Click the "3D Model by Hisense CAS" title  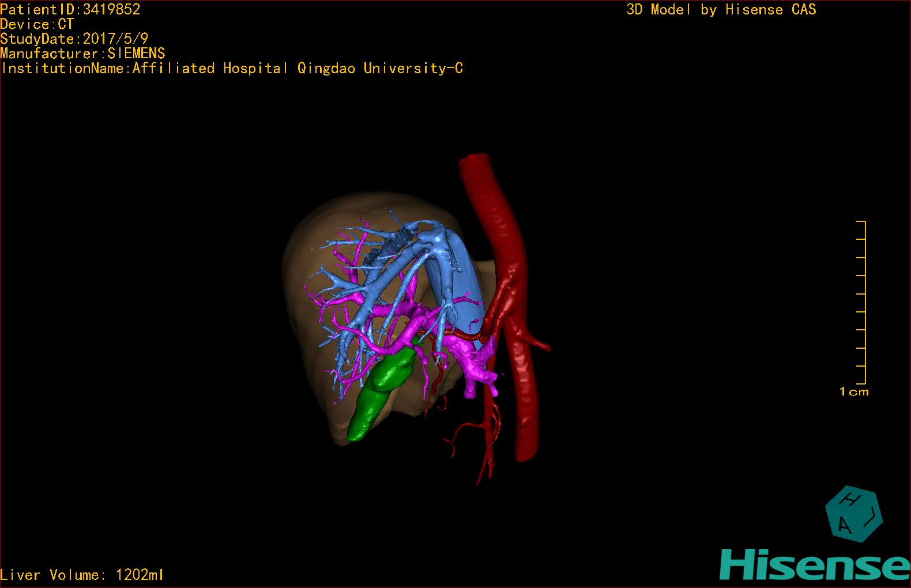pos(721,10)
